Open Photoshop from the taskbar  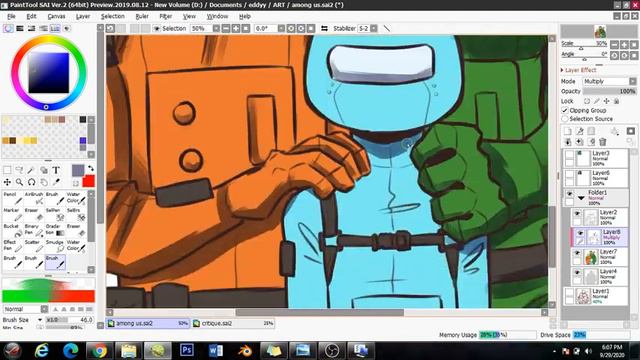(x=187, y=351)
